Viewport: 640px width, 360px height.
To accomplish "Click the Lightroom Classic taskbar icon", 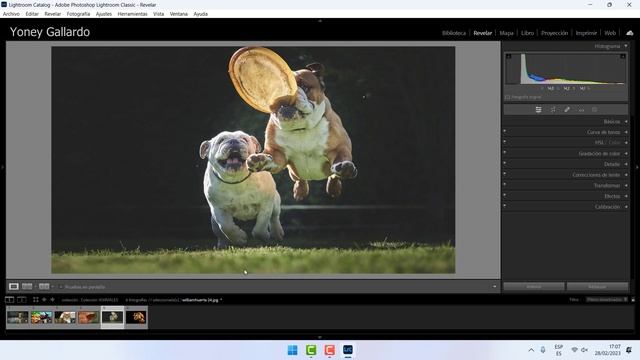I will click(x=348, y=350).
